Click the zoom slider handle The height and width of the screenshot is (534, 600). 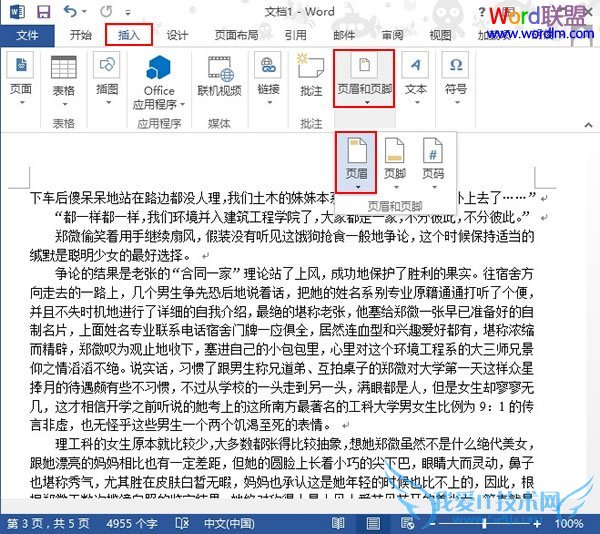click(484, 523)
